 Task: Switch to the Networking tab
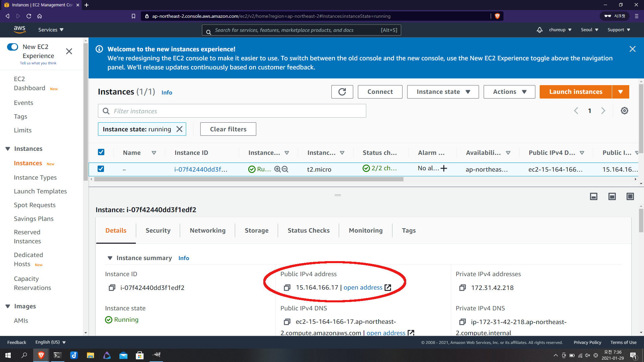point(208,231)
